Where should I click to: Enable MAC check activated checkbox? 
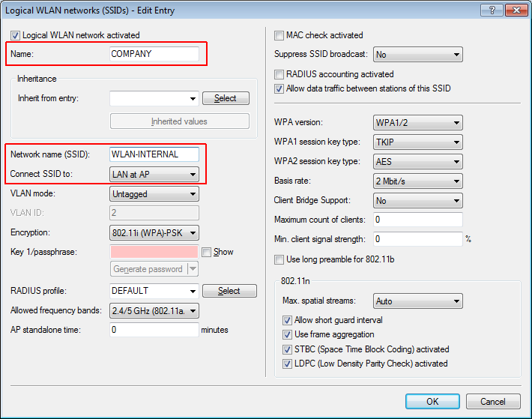[279, 35]
